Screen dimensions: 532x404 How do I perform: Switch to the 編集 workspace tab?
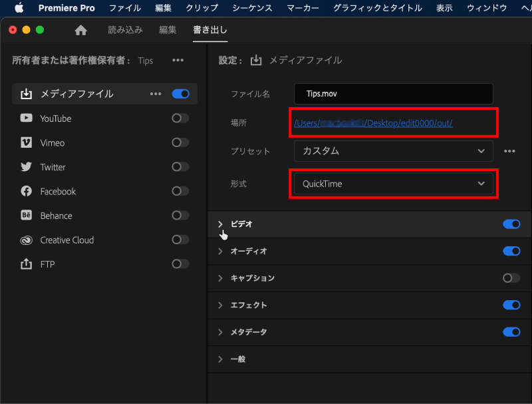pyautogui.click(x=168, y=30)
